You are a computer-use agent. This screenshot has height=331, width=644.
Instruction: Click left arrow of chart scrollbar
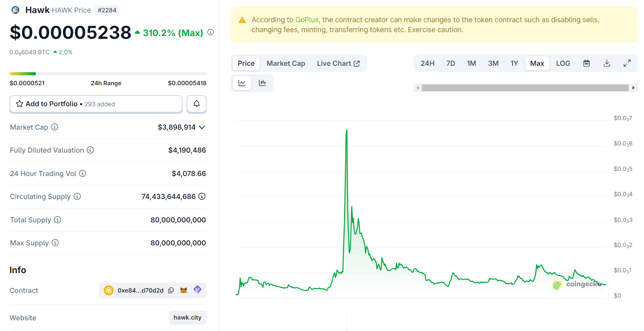coord(418,88)
